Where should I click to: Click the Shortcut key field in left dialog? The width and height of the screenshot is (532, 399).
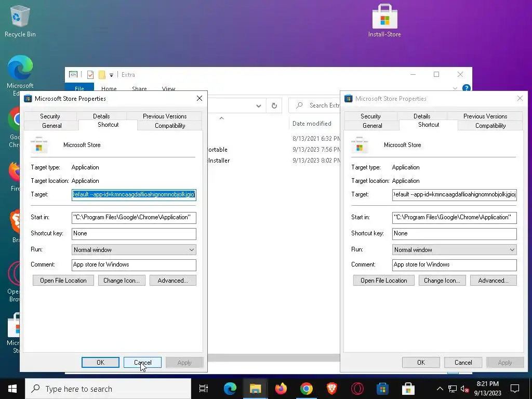134,234
